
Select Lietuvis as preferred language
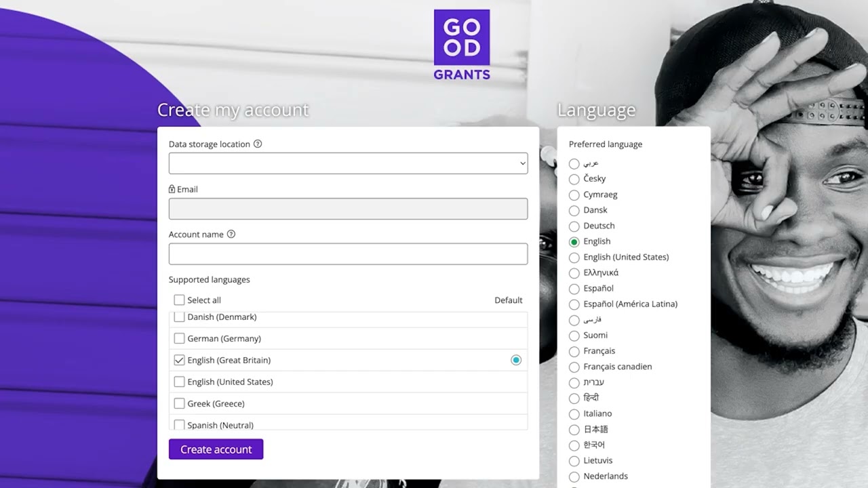click(574, 461)
